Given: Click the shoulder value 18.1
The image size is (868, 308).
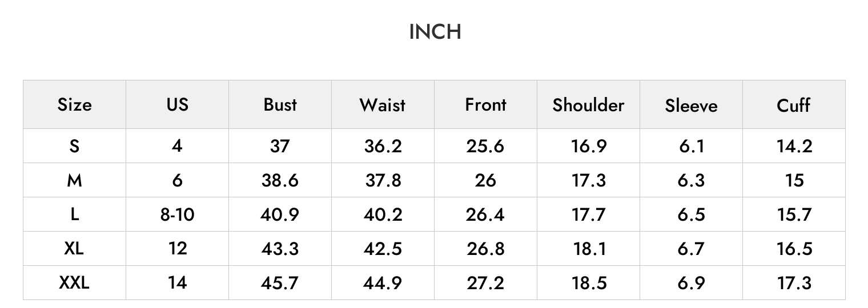Looking at the screenshot, I should [588, 248].
